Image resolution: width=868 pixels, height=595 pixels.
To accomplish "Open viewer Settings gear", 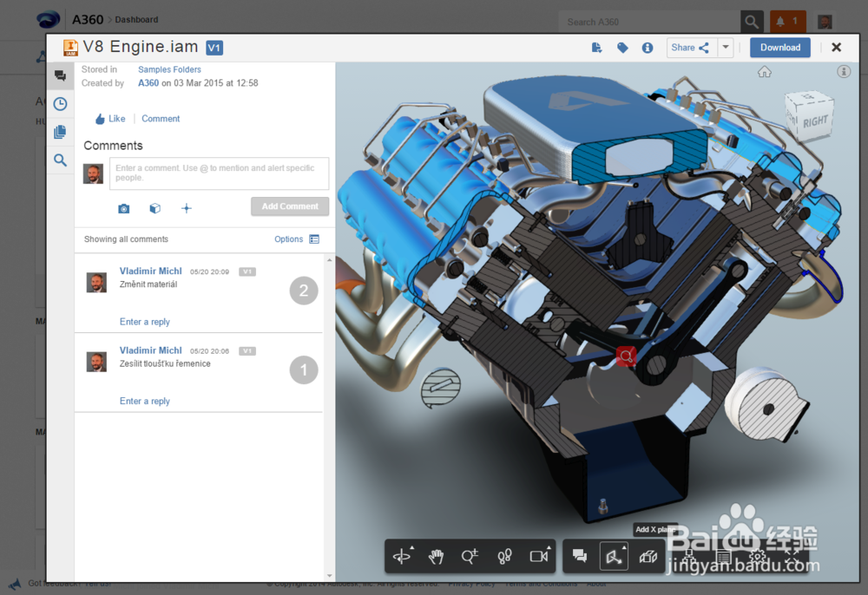I will click(x=757, y=556).
